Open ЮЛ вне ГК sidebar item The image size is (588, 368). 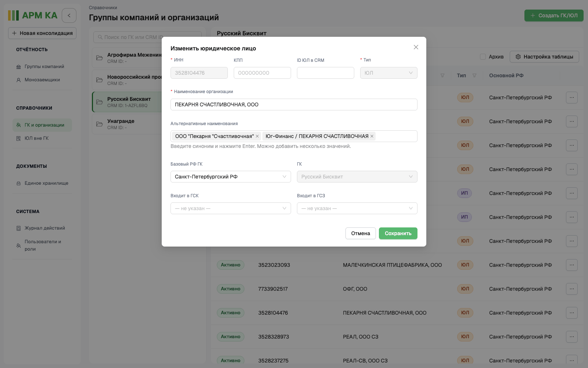[x=42, y=138]
